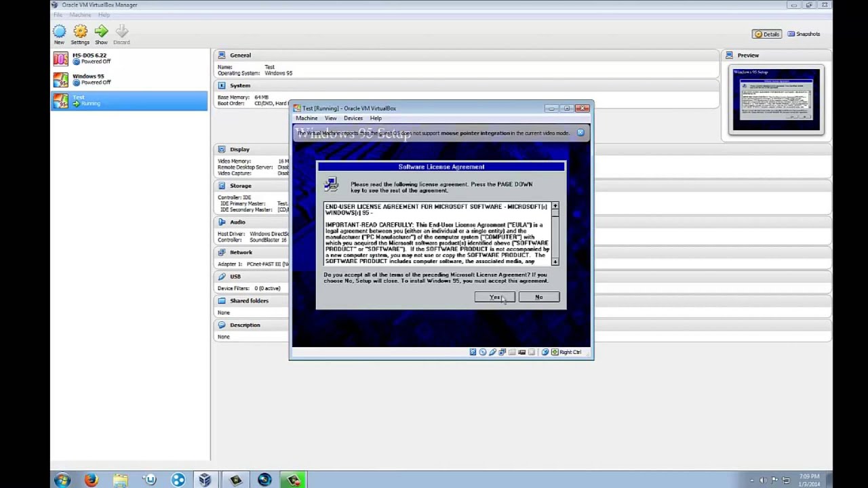Select the Windows 95 virtual machine entry
868x488 pixels.
(129, 79)
